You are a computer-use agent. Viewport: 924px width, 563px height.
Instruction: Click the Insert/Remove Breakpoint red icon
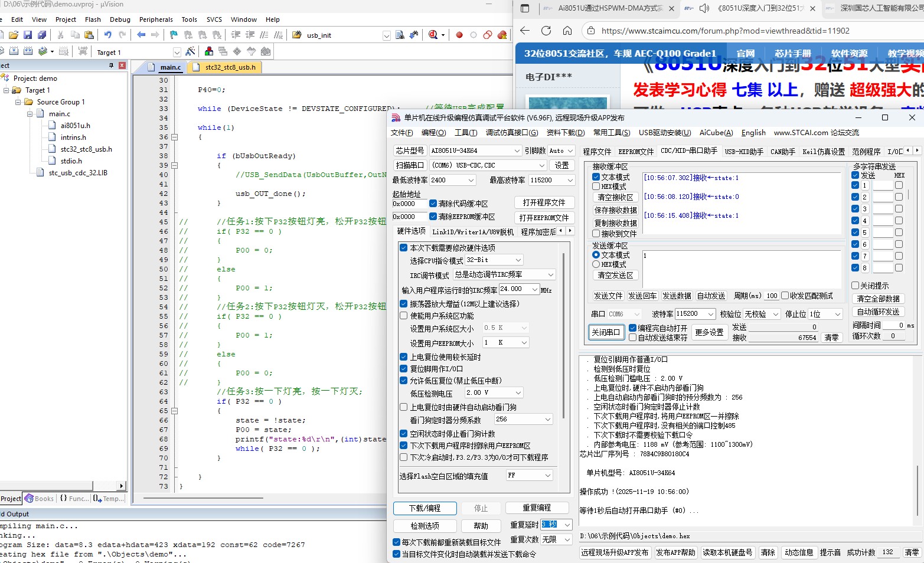point(459,35)
